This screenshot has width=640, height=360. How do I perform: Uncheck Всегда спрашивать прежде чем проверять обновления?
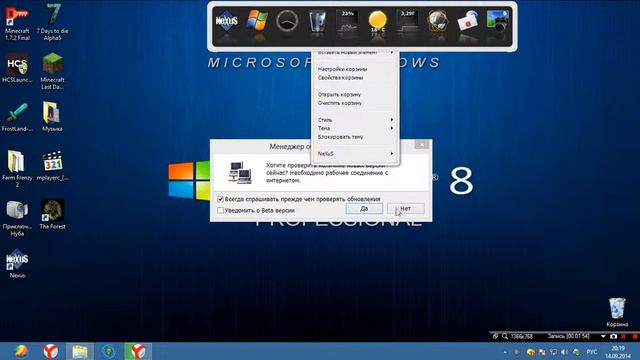point(220,199)
